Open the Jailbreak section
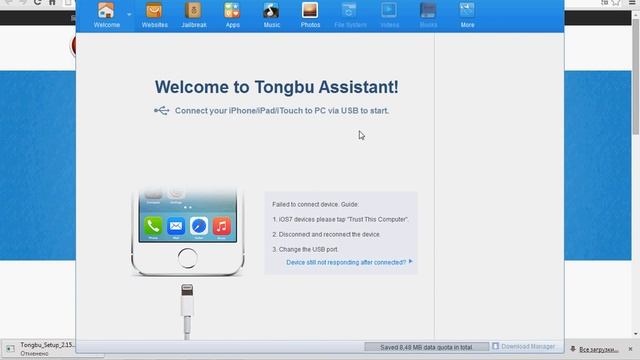640x360 pixels. click(193, 15)
